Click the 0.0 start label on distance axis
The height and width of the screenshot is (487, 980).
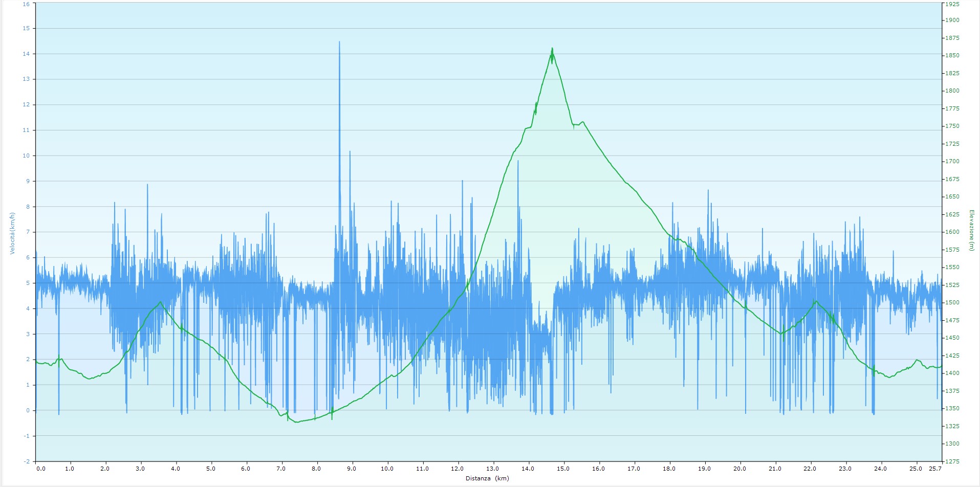pyautogui.click(x=41, y=469)
